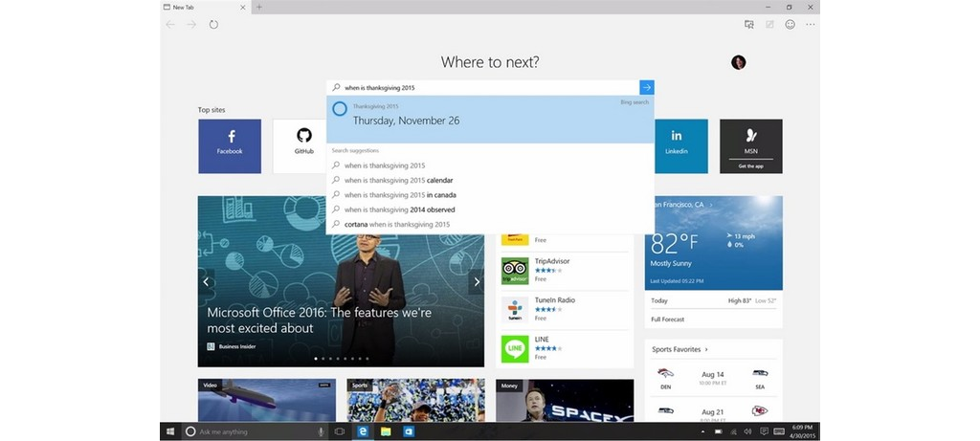The width and height of the screenshot is (980, 441).
Task: Click the TripAdvisor app name
Action: (552, 261)
